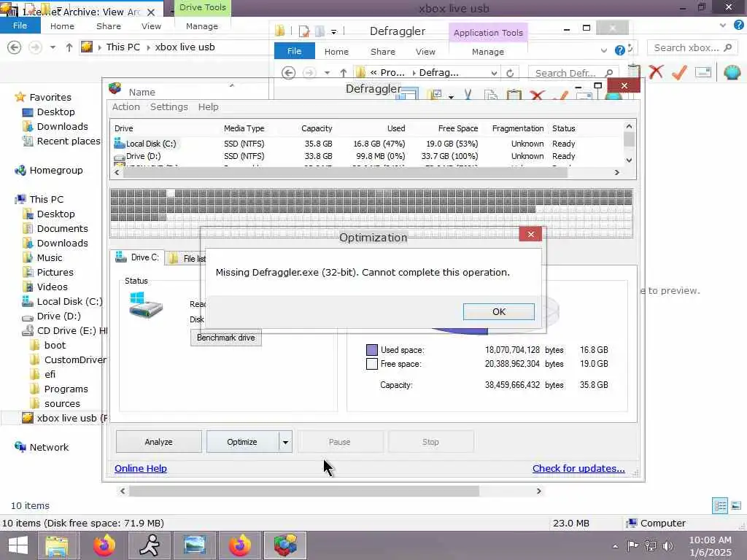Click the Check for updates link
The height and width of the screenshot is (560, 747).
click(578, 468)
